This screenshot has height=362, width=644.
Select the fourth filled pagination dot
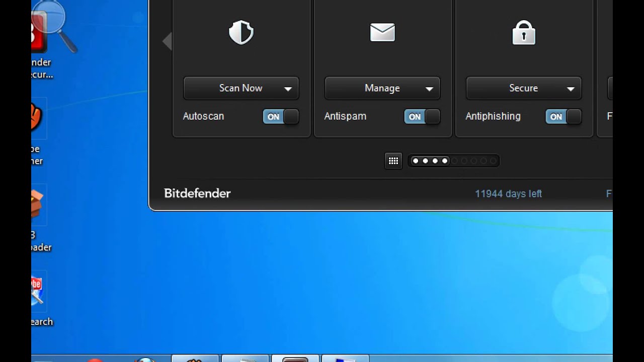click(445, 161)
